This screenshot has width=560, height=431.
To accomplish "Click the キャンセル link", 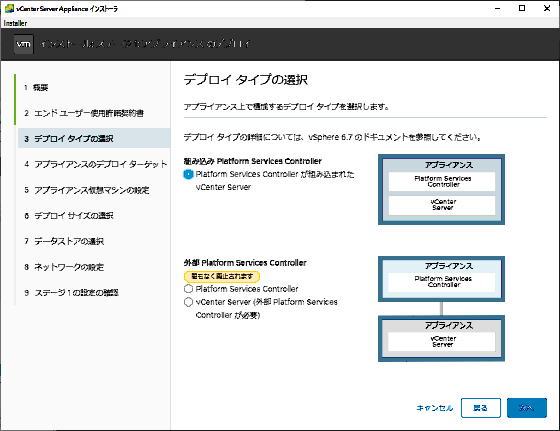I will pos(435,408).
